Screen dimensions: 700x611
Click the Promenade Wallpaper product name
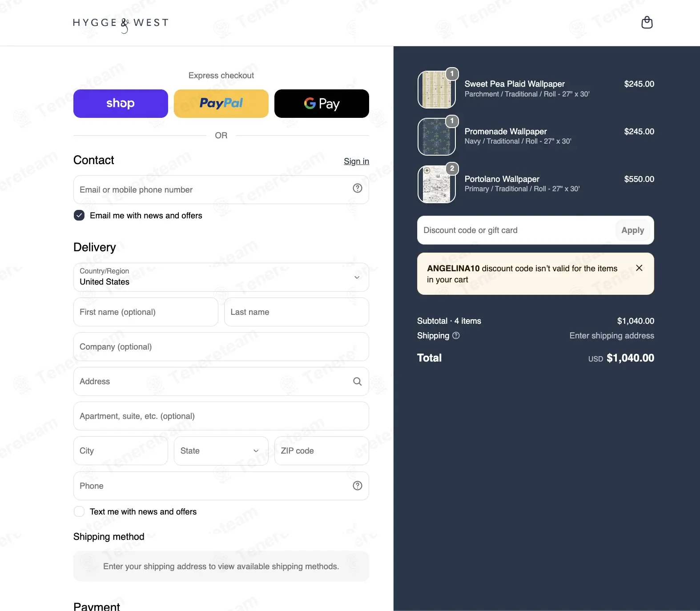pyautogui.click(x=506, y=131)
